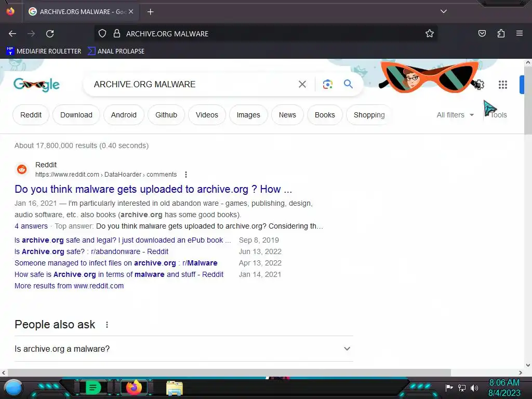Click the horizontal page scrollbar

(x=229, y=373)
